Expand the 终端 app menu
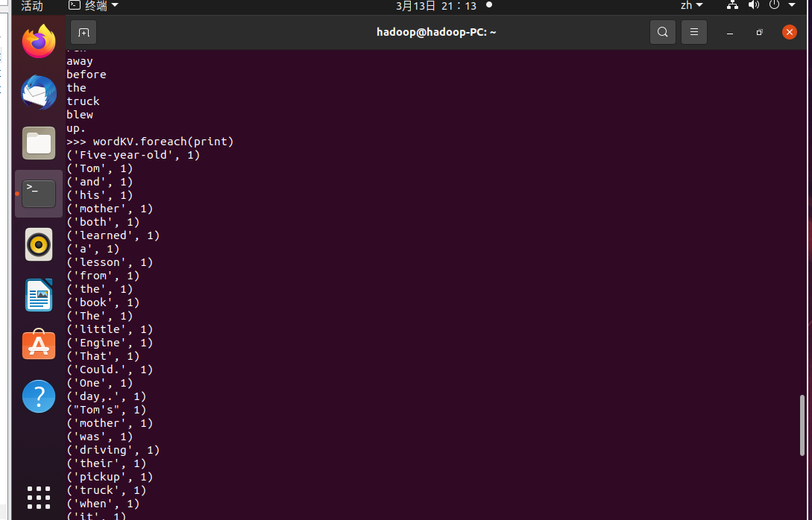 [93, 6]
